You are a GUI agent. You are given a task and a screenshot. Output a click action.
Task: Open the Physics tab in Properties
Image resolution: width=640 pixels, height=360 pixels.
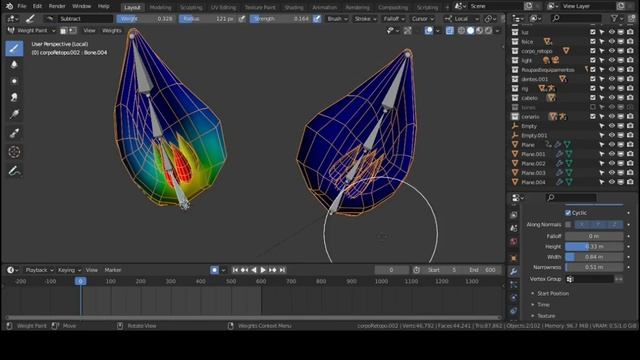(x=514, y=298)
